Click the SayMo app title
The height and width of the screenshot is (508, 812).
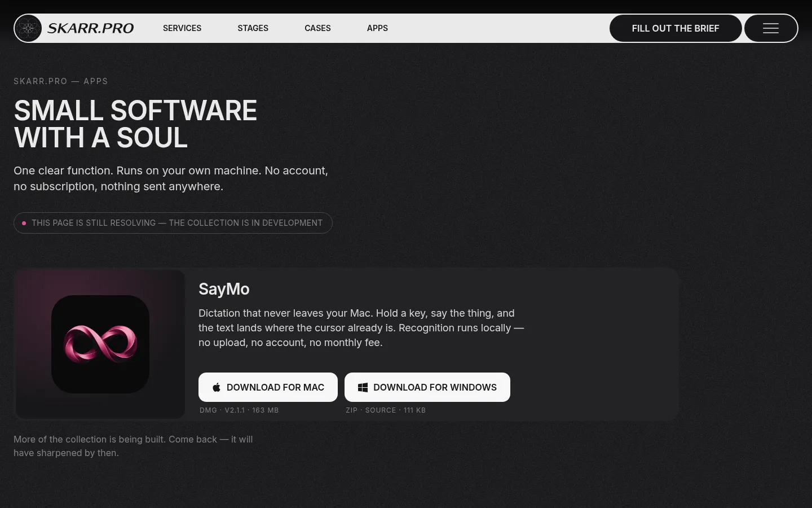[x=224, y=289]
